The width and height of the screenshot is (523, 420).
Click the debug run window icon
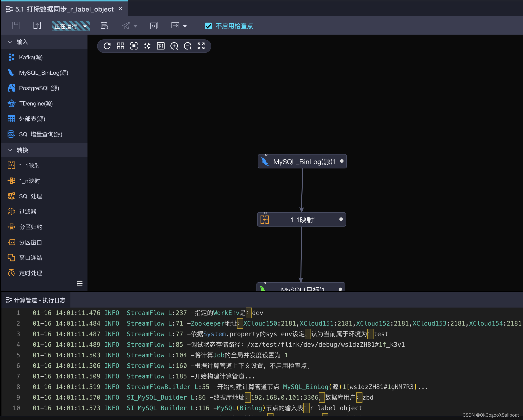click(x=154, y=25)
